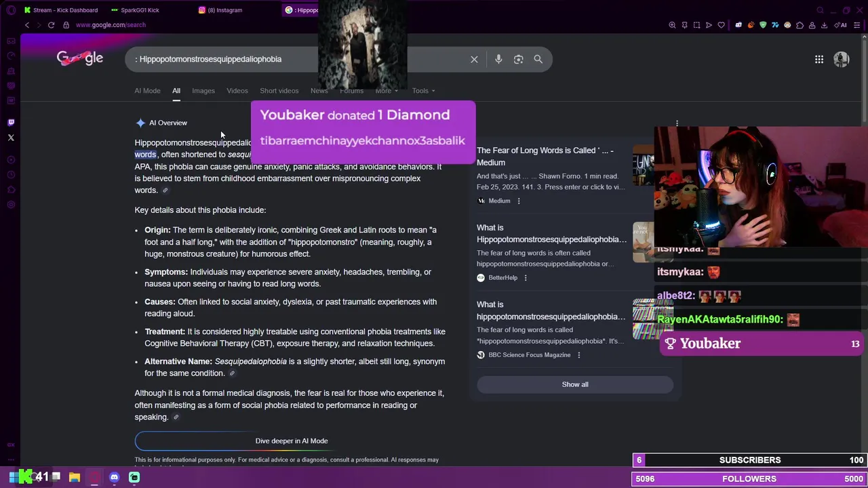Click the Google logo
The width and height of the screenshot is (868, 488).
coord(80,59)
